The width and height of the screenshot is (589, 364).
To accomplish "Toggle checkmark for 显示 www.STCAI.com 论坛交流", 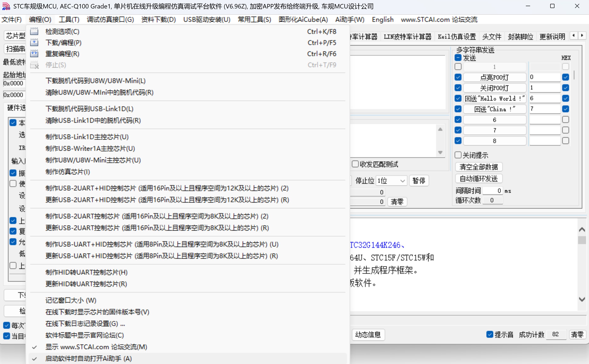I will (x=35, y=347).
